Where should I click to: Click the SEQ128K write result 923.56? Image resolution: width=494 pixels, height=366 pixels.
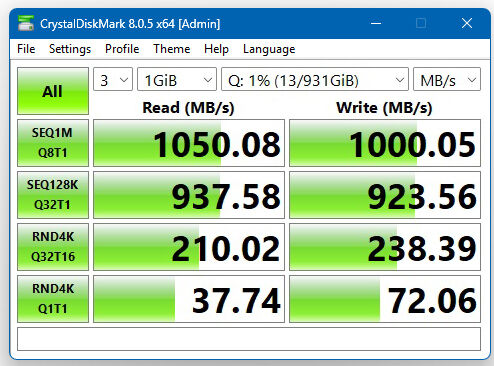(385, 195)
